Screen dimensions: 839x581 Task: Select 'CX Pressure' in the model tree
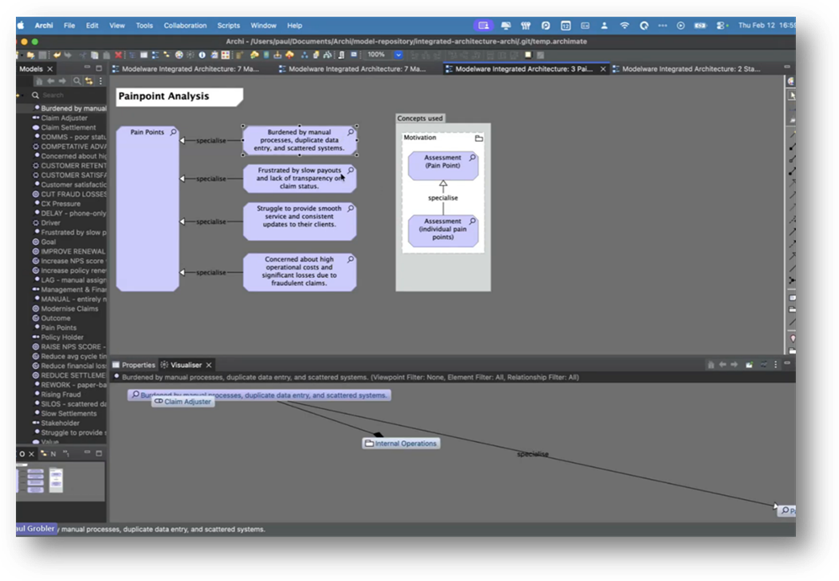(x=60, y=204)
